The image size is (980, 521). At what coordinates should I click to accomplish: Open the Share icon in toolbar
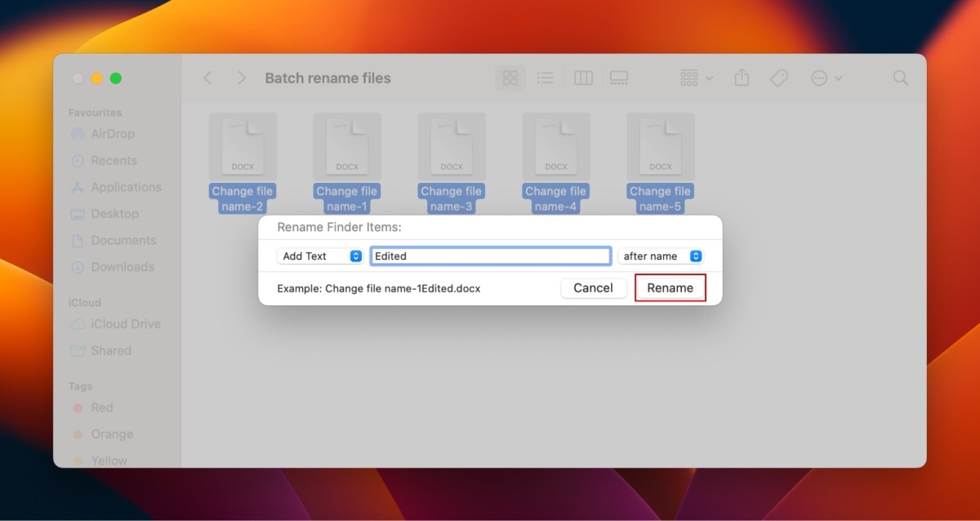[742, 78]
